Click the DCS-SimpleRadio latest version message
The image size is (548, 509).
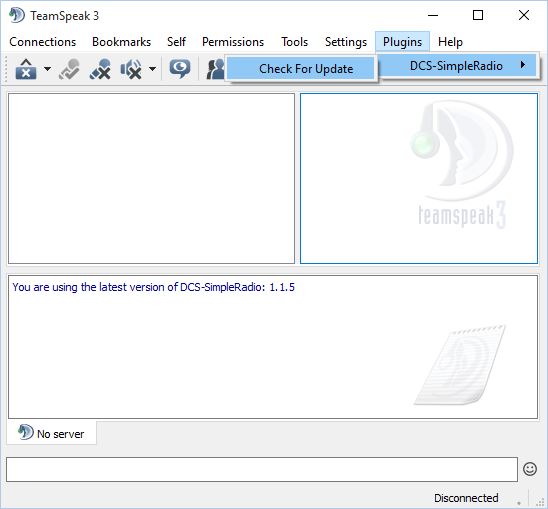153,287
